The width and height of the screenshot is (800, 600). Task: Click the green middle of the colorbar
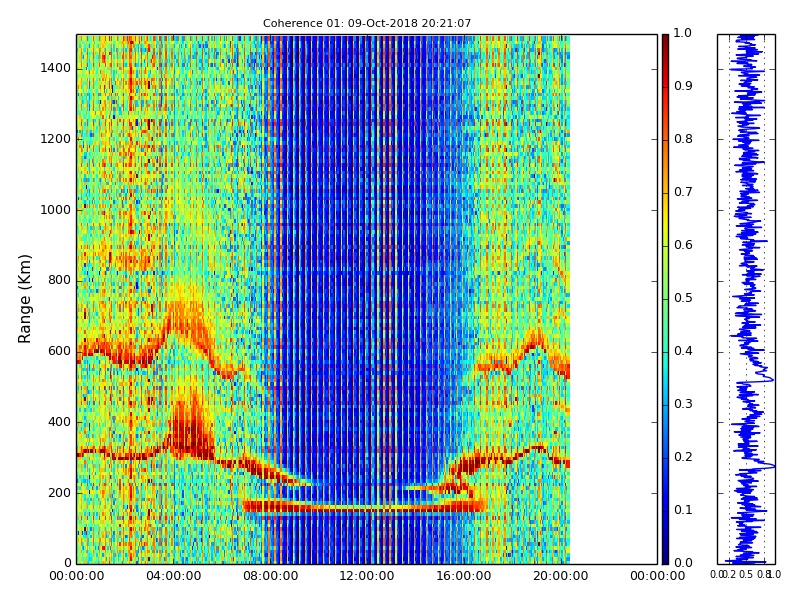click(665, 299)
